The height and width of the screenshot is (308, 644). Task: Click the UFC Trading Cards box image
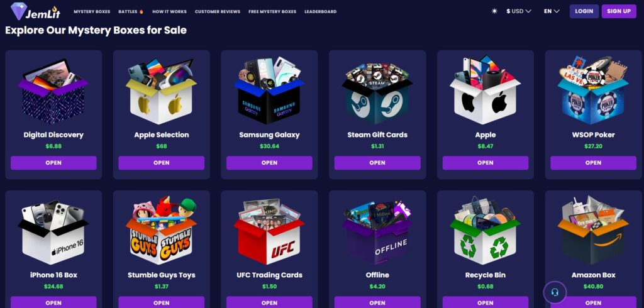tap(269, 231)
